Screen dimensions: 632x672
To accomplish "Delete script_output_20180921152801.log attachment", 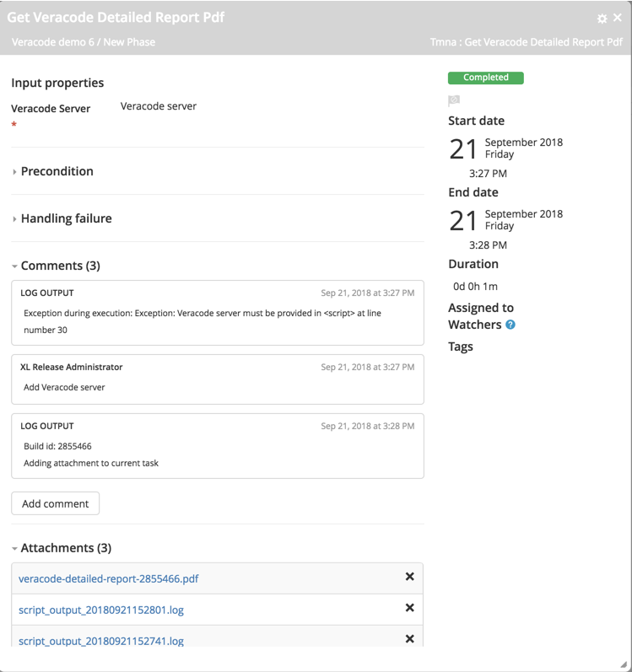I will tap(409, 608).
